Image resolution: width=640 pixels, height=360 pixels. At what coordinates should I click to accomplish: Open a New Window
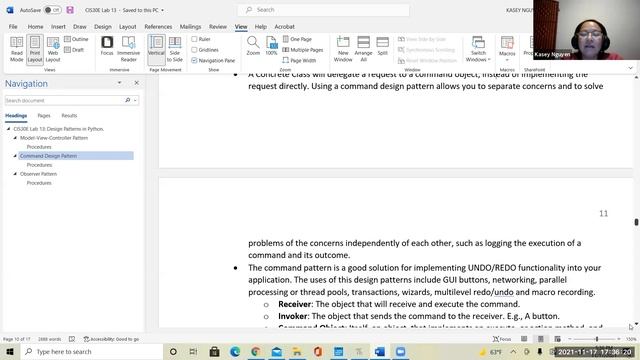pyautogui.click(x=343, y=49)
